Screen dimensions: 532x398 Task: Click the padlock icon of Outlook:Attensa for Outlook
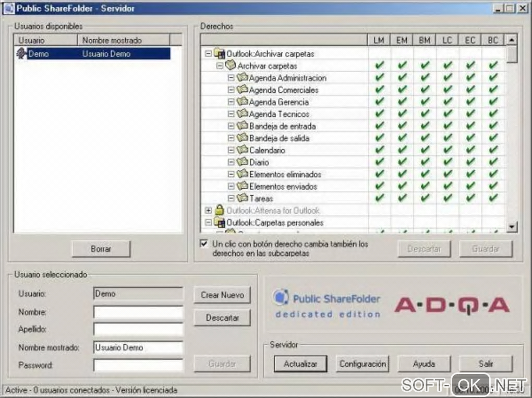(220, 210)
